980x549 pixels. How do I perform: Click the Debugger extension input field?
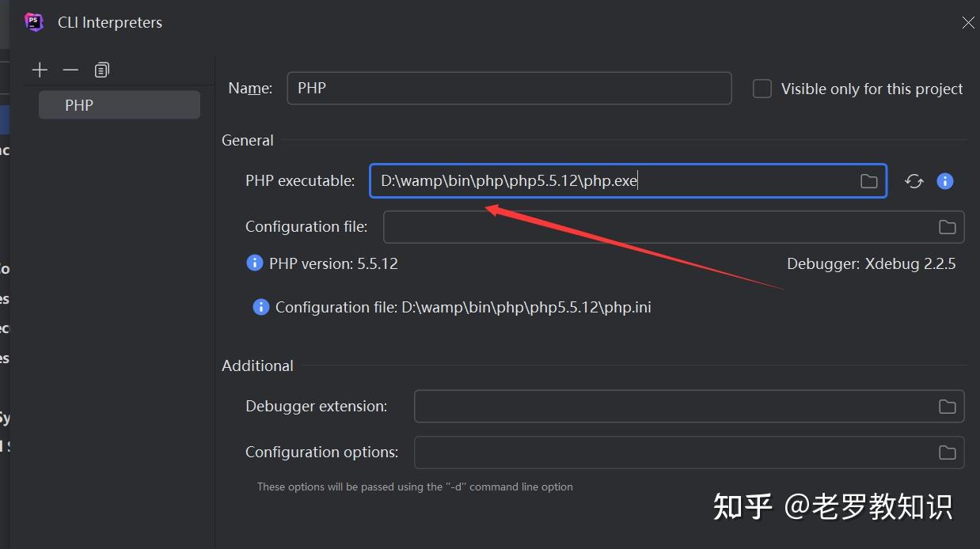(673, 407)
